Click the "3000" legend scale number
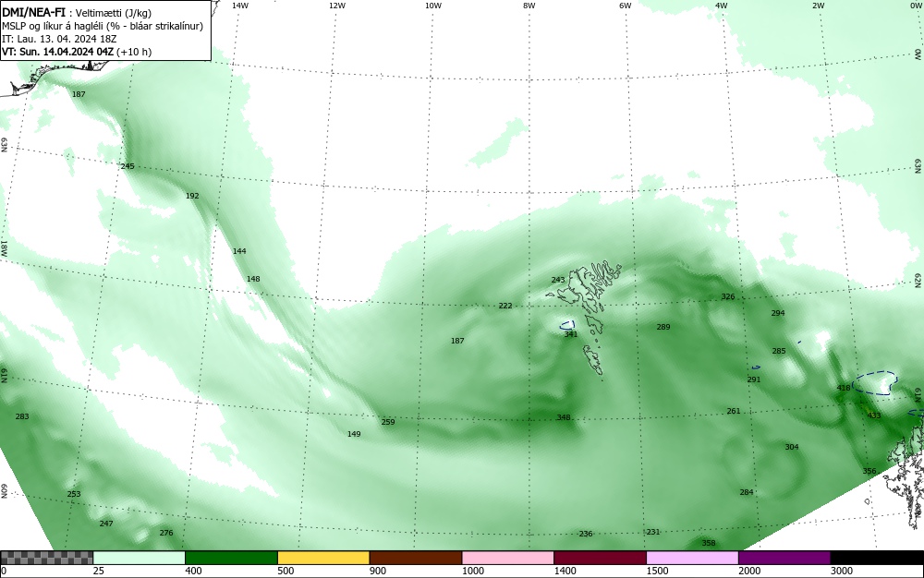Viewport: 924px width, 578px height. pos(842,571)
